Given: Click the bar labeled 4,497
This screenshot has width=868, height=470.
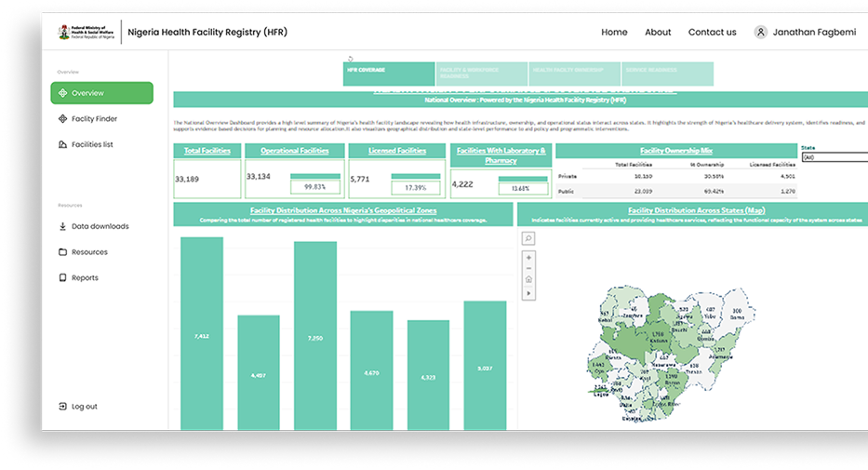Looking at the screenshot, I should pyautogui.click(x=259, y=372).
